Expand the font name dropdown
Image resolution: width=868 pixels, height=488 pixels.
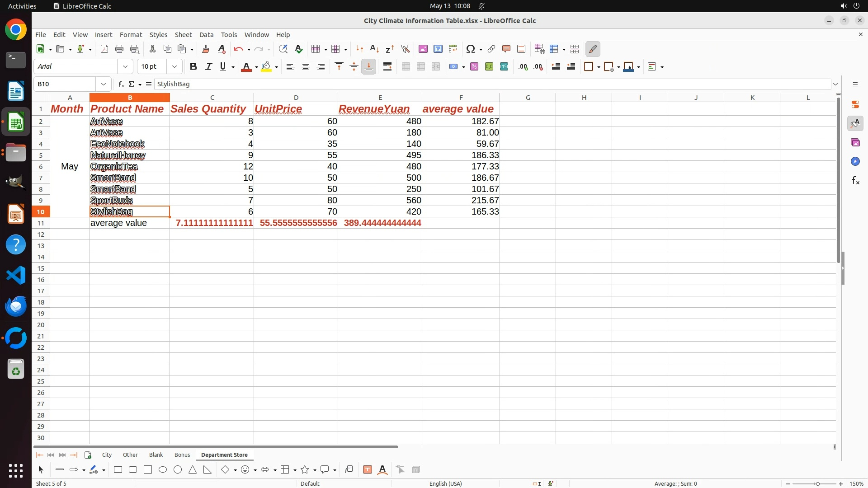point(125,66)
